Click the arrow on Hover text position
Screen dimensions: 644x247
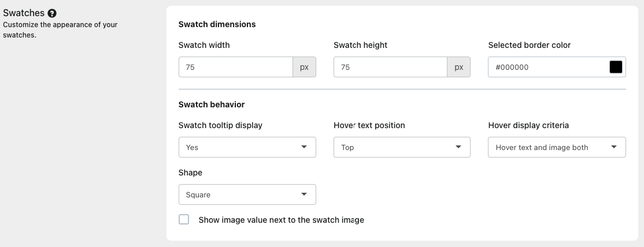coord(459,147)
